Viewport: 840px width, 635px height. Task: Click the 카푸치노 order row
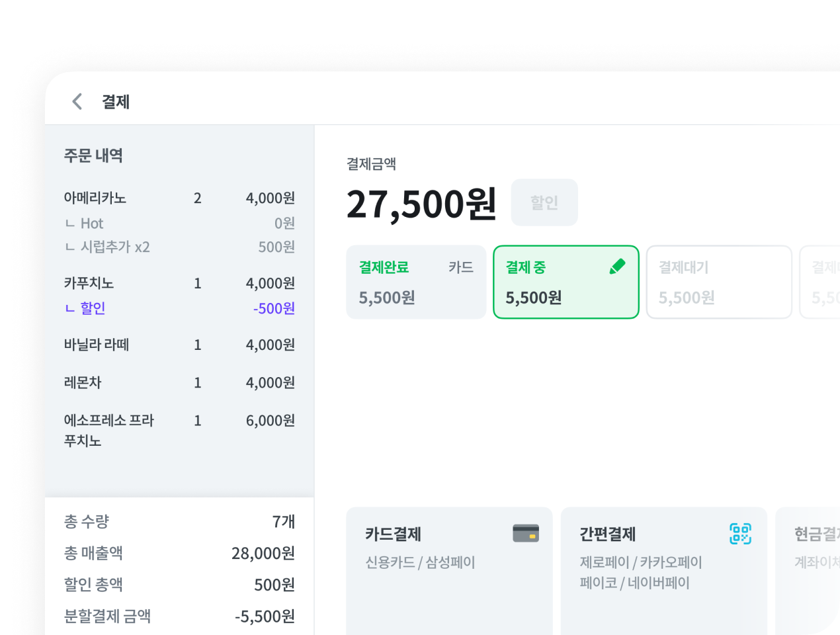pos(179,283)
